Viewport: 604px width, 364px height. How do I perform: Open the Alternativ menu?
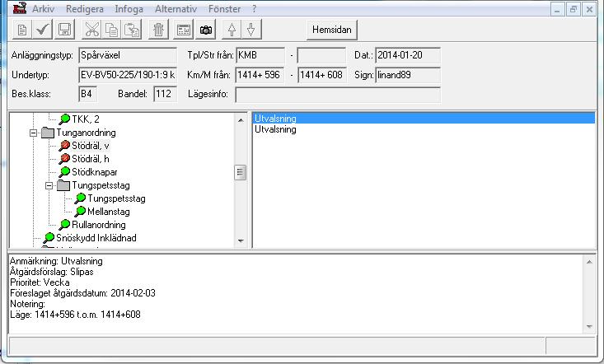(176, 9)
